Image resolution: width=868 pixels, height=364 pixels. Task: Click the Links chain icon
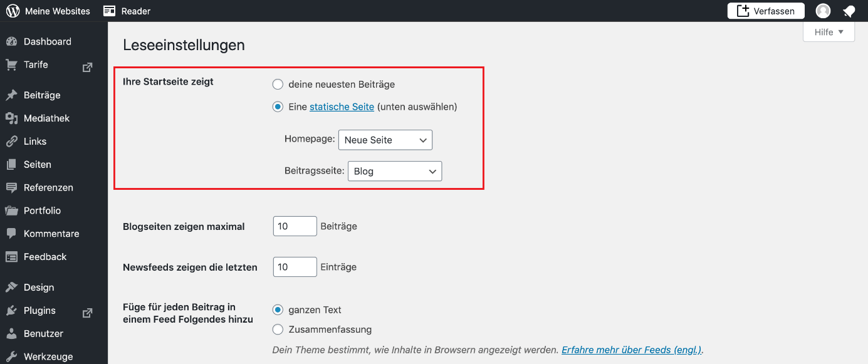(11, 142)
